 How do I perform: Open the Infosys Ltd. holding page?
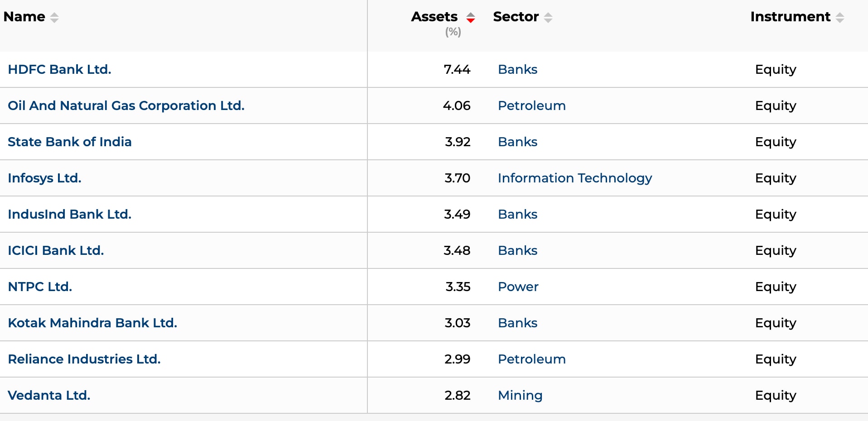click(x=44, y=178)
